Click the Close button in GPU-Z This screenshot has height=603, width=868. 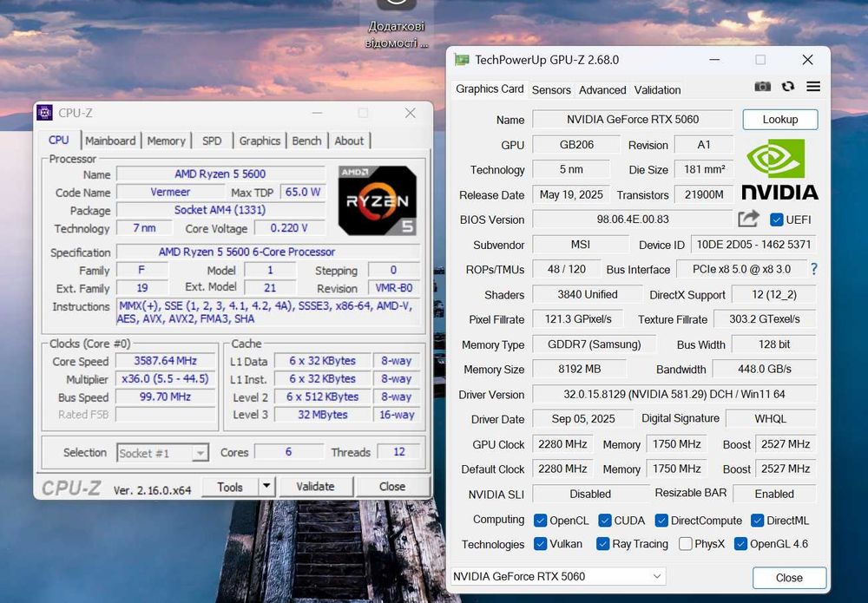tap(789, 578)
